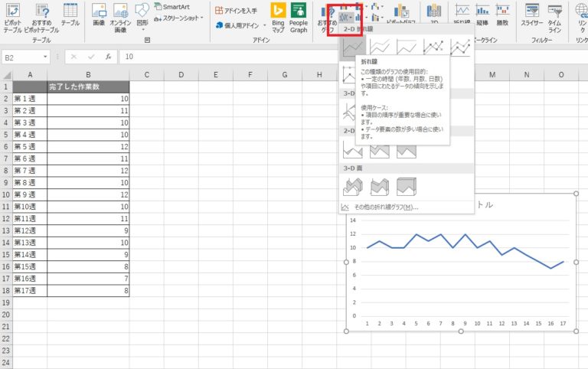Click cell B13 with value 9
Viewport: 588px width, 369px height.
88,230
